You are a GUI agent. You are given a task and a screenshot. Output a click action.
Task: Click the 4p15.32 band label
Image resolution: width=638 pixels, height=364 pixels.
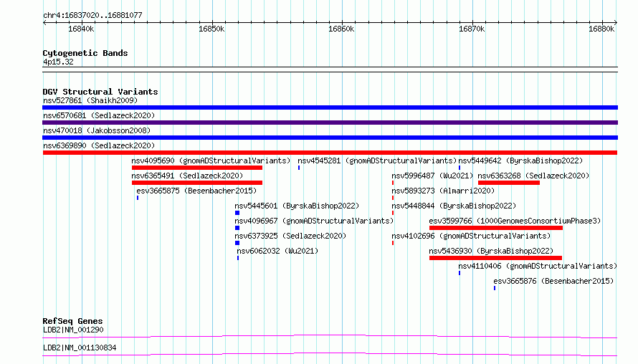click(58, 62)
